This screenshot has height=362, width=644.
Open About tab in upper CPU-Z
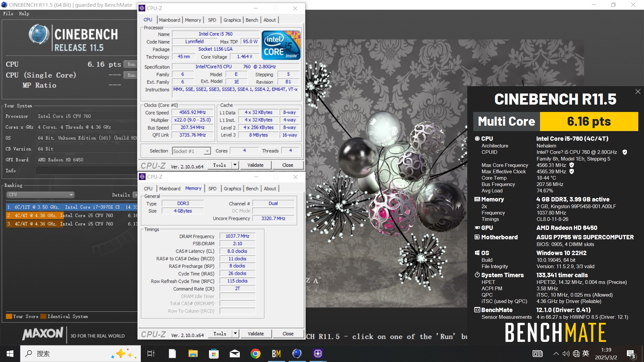pos(270,20)
